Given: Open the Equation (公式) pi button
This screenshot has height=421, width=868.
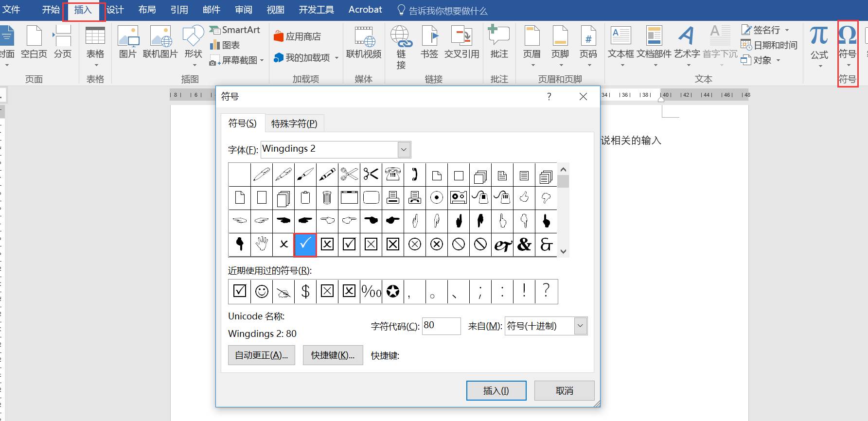Looking at the screenshot, I should point(819,47).
